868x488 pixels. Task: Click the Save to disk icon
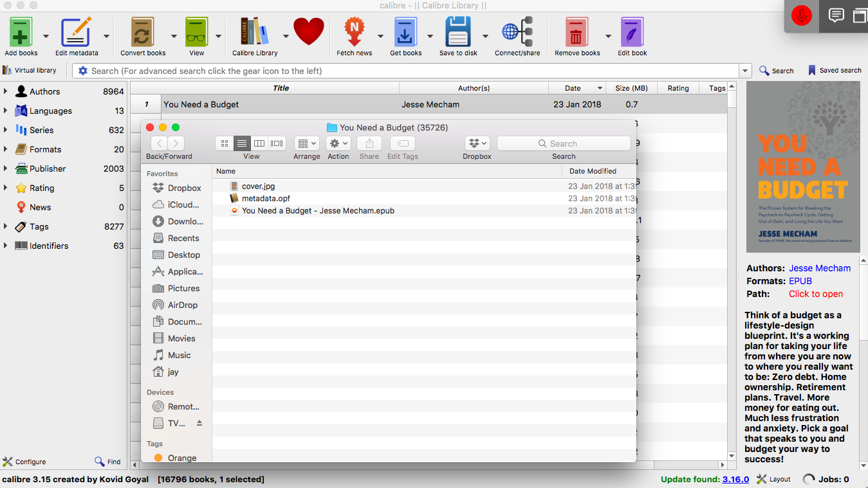(x=458, y=32)
